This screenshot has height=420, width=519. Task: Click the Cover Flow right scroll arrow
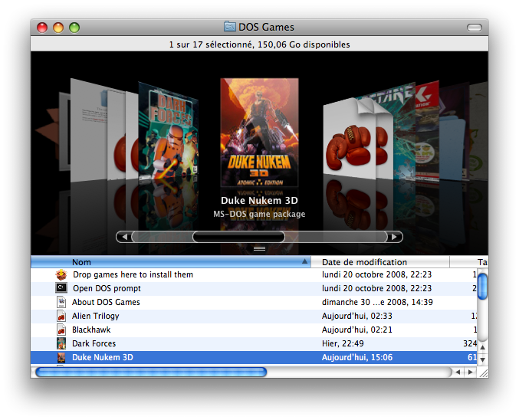(x=394, y=237)
